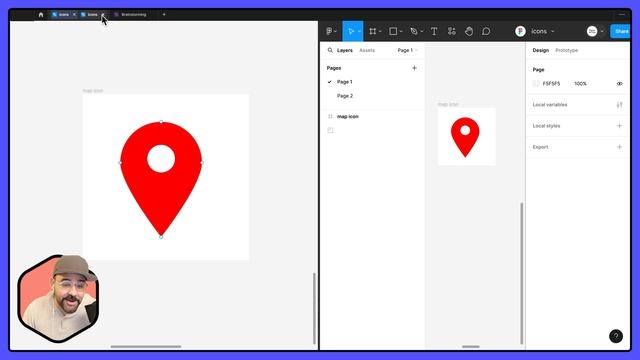Switch to the Design tab
Image resolution: width=640 pixels, height=360 pixels.
[540, 50]
